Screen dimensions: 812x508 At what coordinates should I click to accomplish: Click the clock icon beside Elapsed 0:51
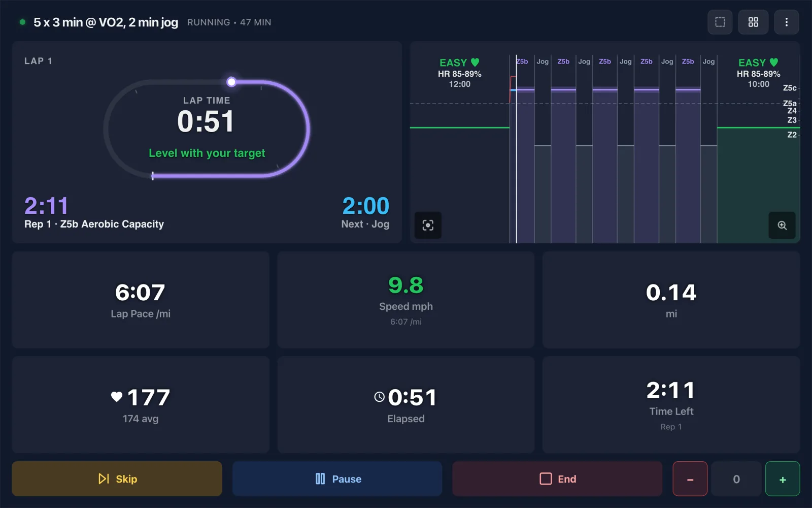(x=379, y=397)
